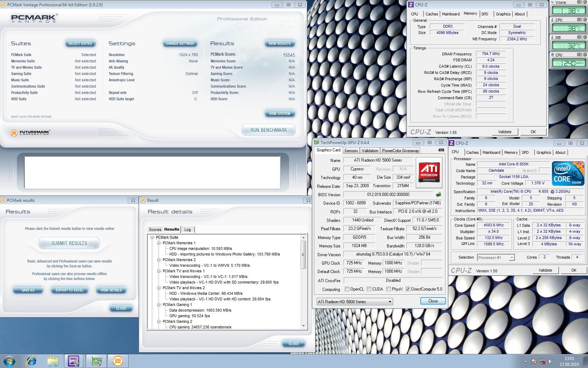Open the PowerColor Giveaway tab in GPU-Z
Viewport: 588px width, 368px height.
click(400, 151)
